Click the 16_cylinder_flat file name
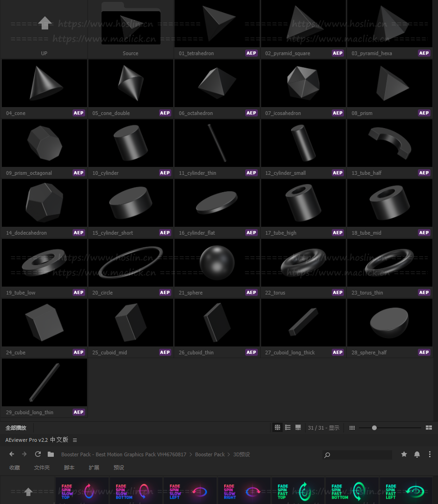 [x=197, y=233]
